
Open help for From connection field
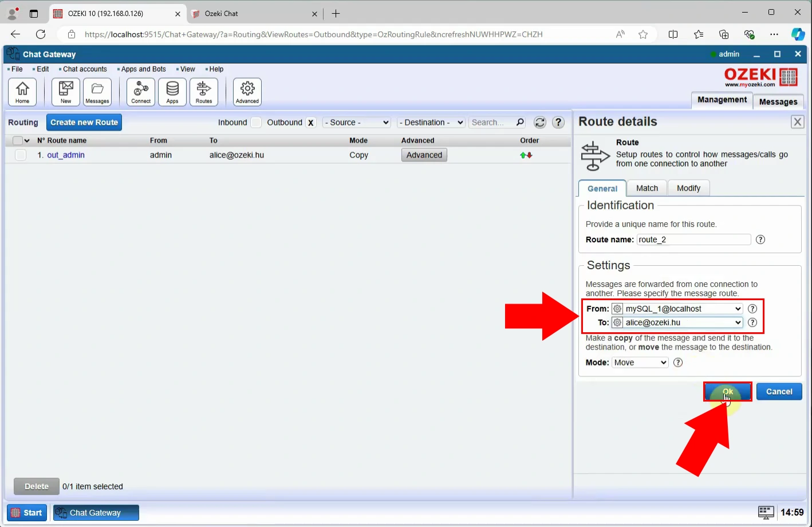pyautogui.click(x=752, y=309)
